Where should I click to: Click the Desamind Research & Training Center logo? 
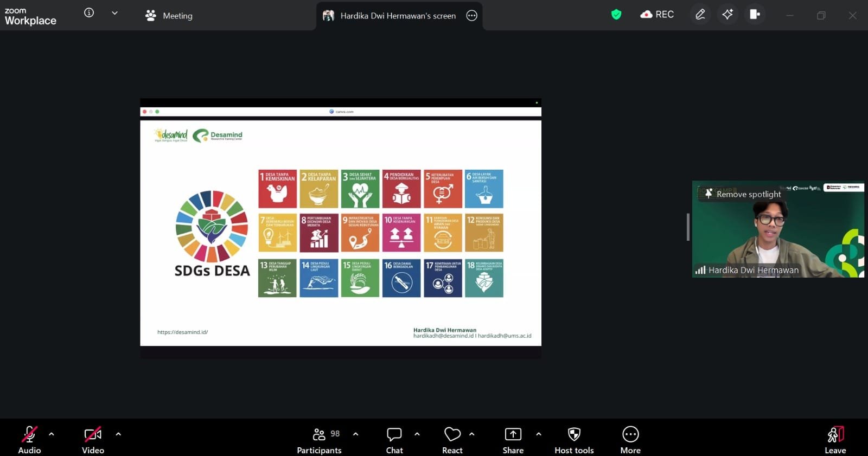point(218,135)
